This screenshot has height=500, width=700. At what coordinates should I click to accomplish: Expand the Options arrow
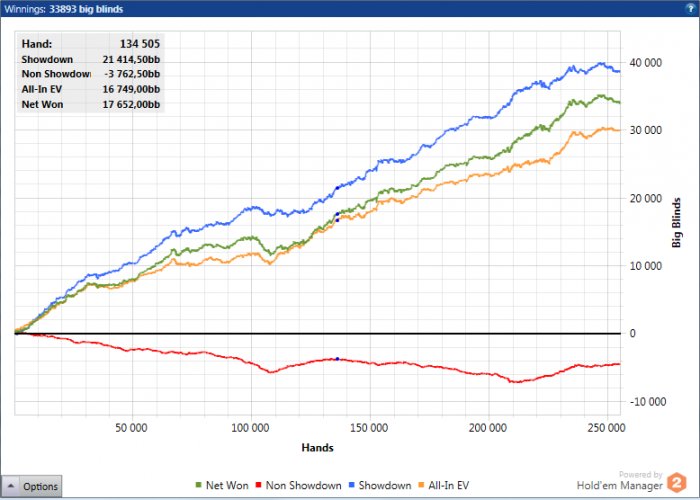point(11,486)
